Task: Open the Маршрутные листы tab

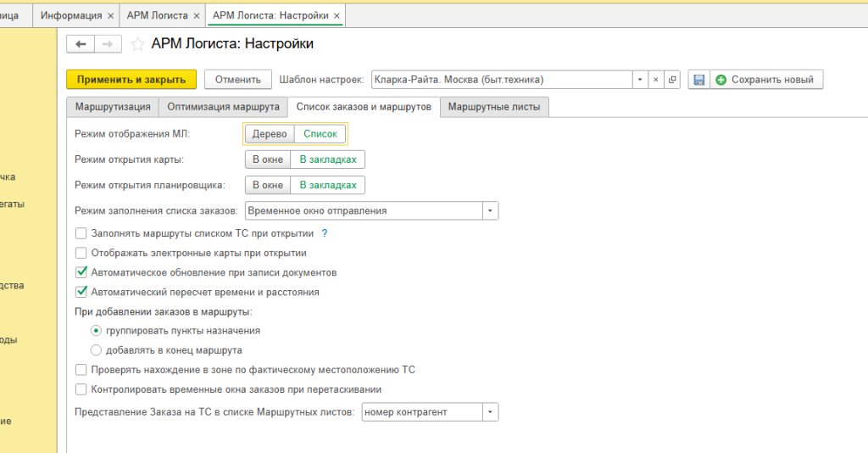Action: pyautogui.click(x=494, y=107)
